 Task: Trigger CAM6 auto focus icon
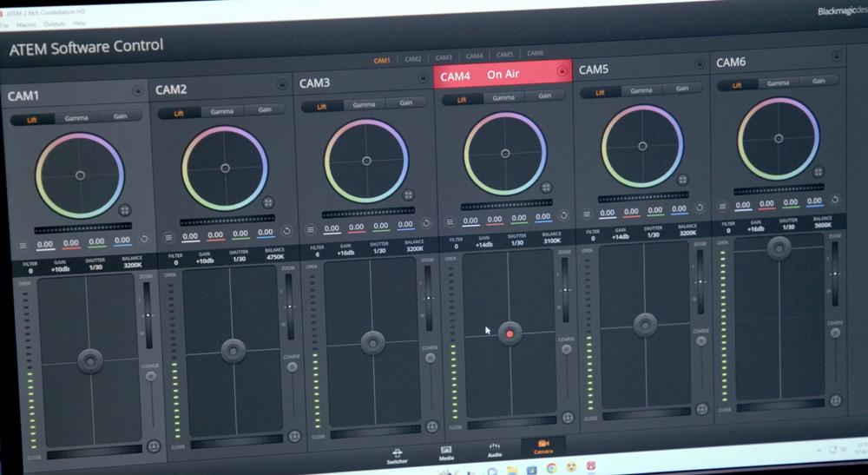coord(835,400)
